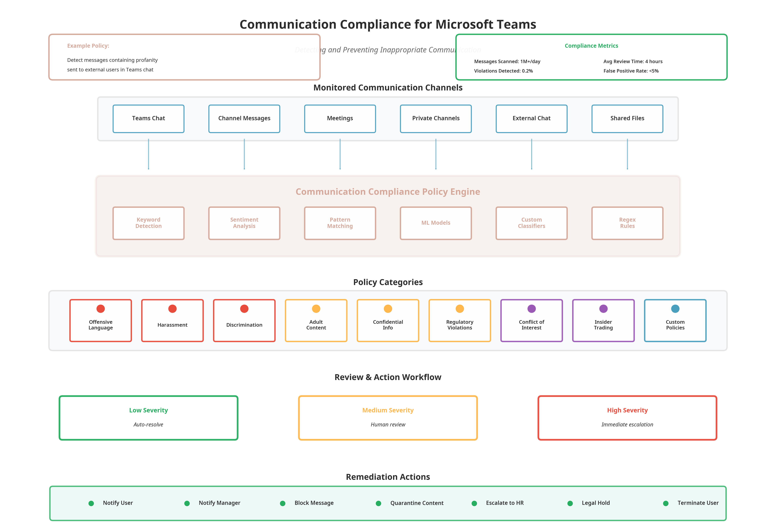This screenshot has width=776, height=532.
Task: Click the green bullet beside Legal Hold
Action: 570,503
